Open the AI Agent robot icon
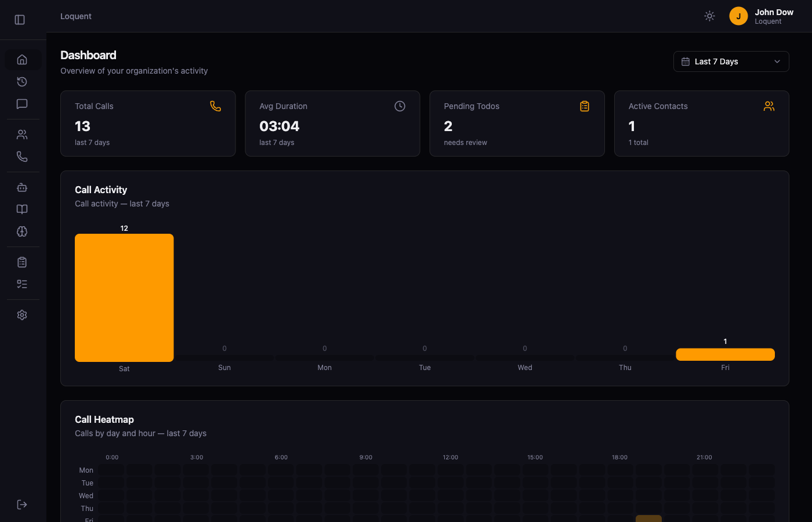Viewport: 812px width, 522px height. point(22,187)
